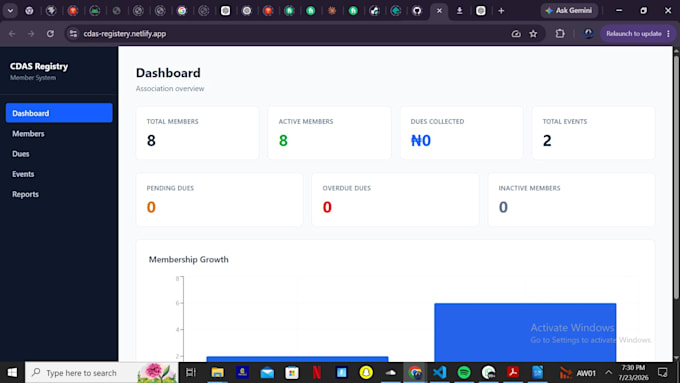
Task: Click the Active Members value 8
Action: (x=283, y=141)
